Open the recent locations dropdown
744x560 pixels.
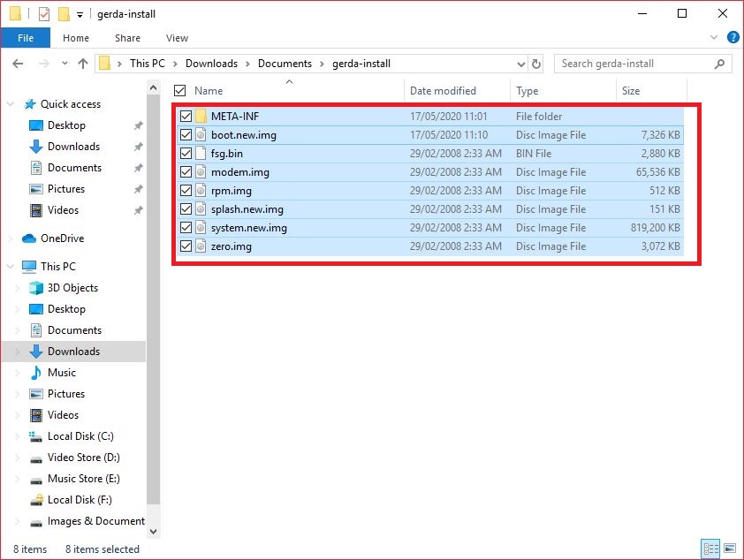[65, 63]
